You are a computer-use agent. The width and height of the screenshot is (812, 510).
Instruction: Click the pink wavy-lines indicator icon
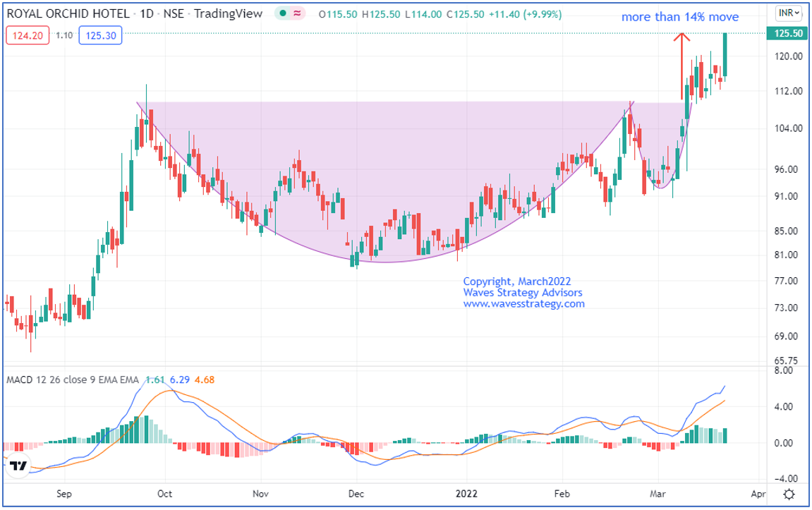click(297, 13)
